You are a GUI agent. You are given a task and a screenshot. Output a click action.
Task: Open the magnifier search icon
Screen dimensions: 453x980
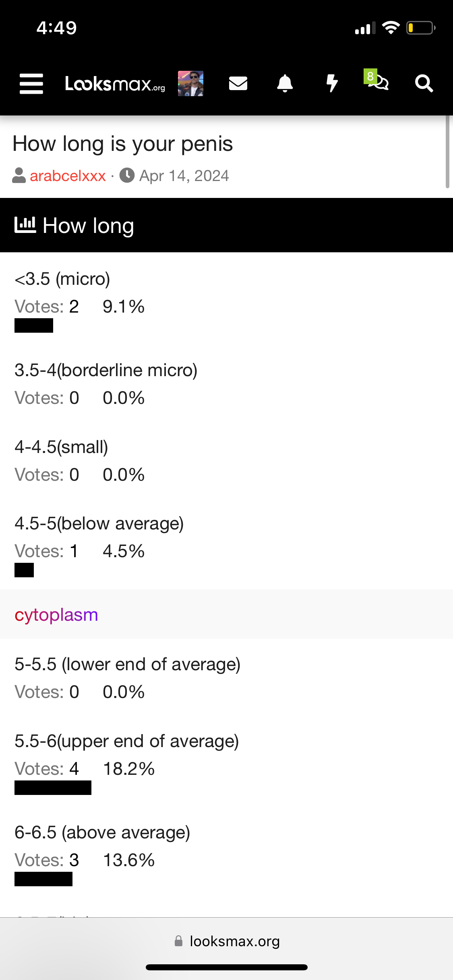424,84
